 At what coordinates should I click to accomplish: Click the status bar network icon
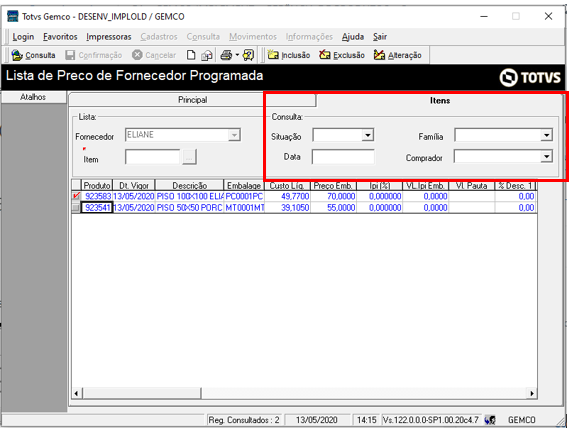pos(490,420)
